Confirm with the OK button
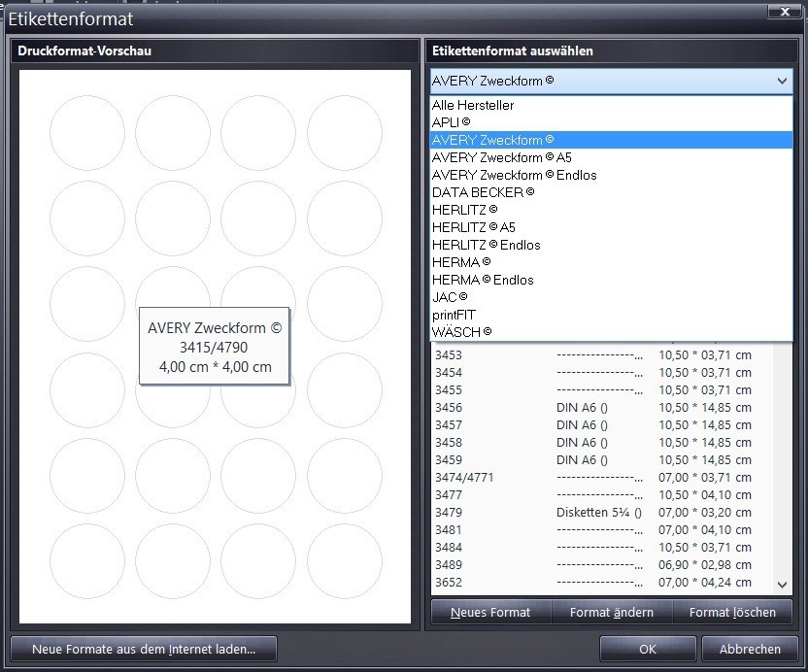808x672 pixels. coord(648,650)
